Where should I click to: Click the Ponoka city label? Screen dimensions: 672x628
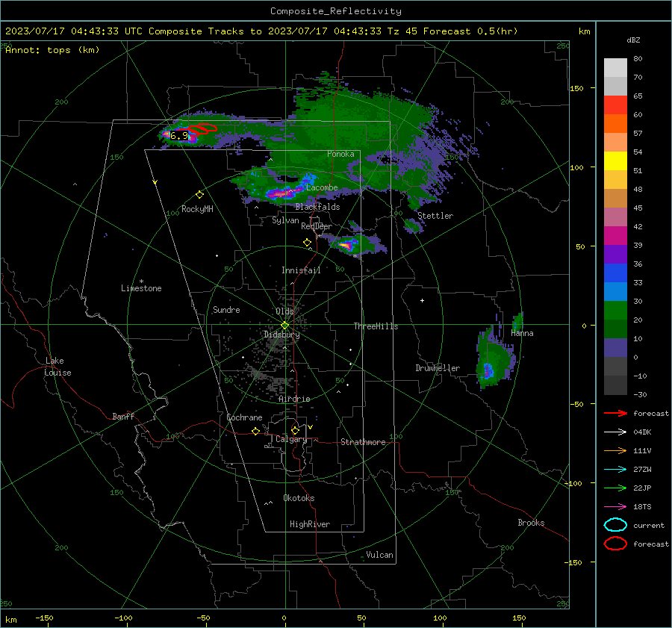tap(340, 154)
